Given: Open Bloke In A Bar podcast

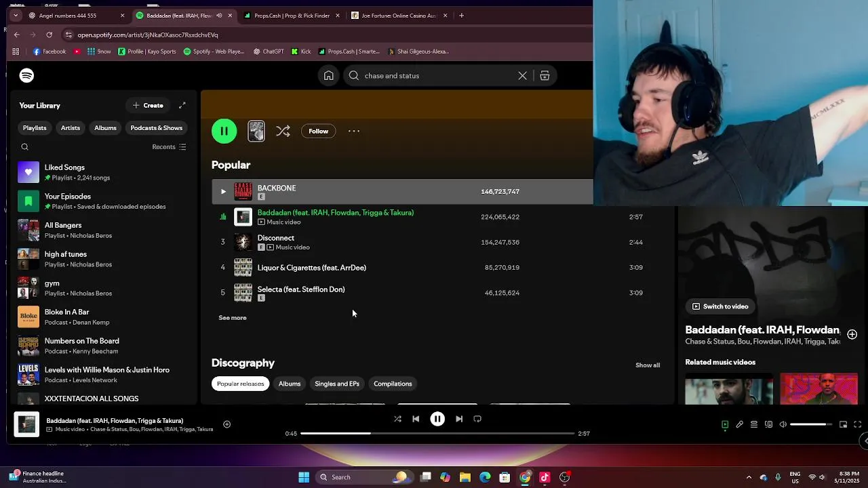Looking at the screenshot, I should [103, 317].
